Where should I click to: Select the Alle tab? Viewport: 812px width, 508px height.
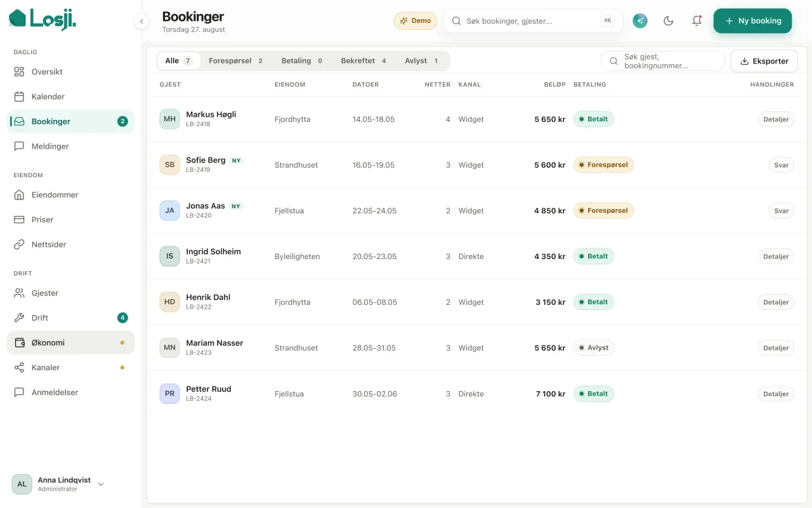click(179, 61)
